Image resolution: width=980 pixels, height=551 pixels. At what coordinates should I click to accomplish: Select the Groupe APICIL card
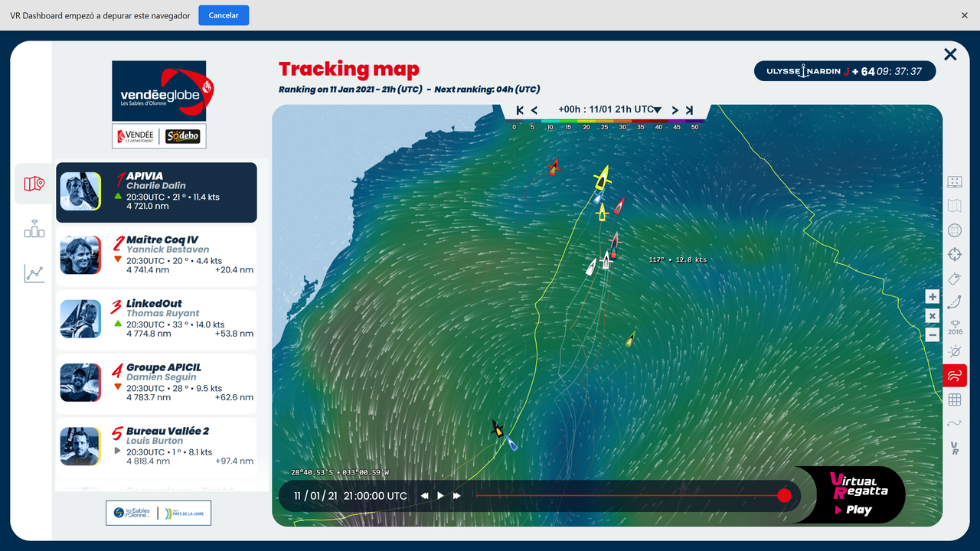156,383
